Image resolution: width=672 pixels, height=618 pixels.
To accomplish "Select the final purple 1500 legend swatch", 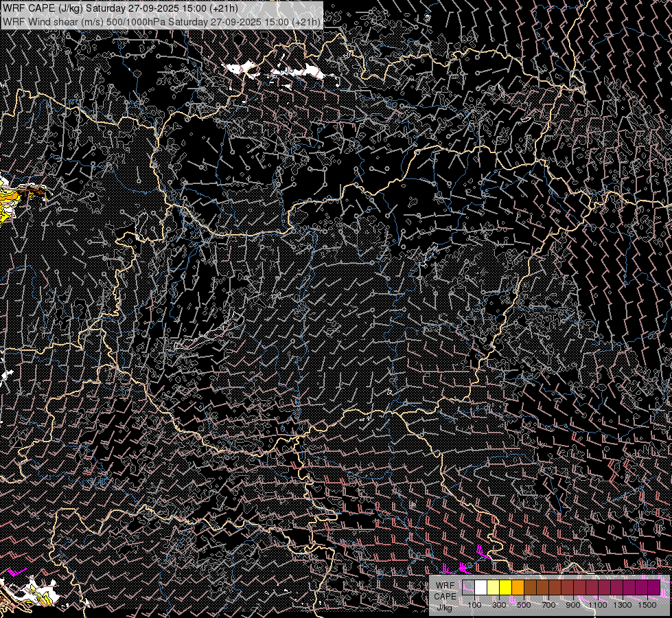I will 653,588.
